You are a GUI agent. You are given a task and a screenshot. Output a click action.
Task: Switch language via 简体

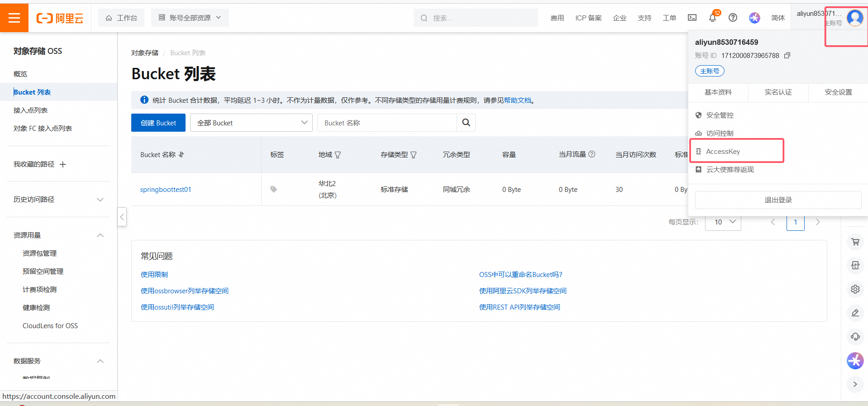[778, 18]
